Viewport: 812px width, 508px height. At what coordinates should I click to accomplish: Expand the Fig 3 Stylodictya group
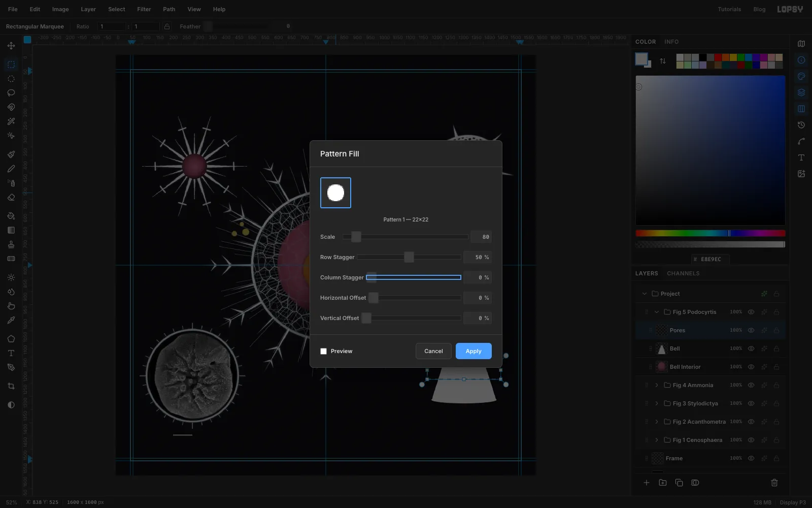[x=657, y=403]
